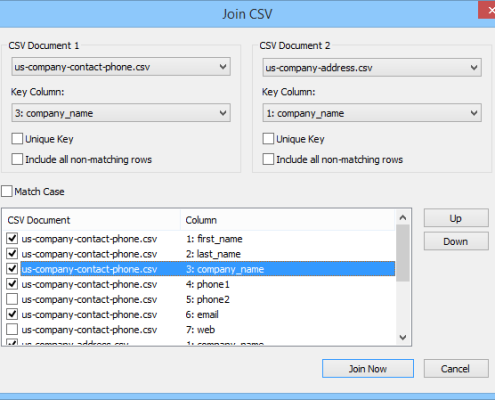Open the CSV Document 1 file dropdown

(x=121, y=67)
